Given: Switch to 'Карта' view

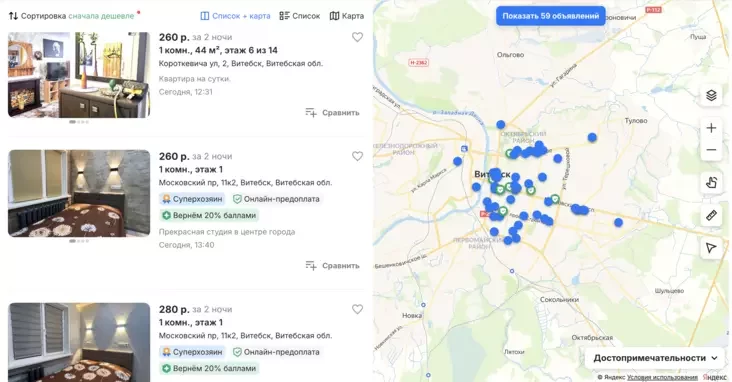Looking at the screenshot, I should (x=347, y=16).
